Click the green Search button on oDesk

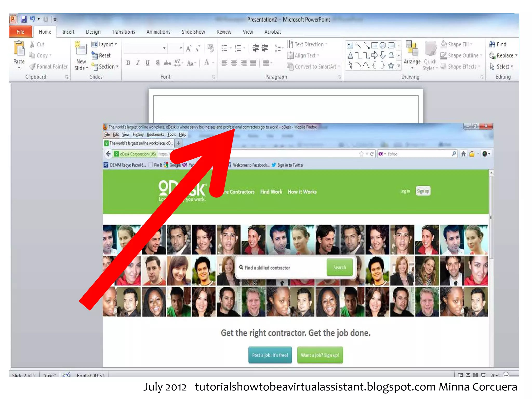tap(340, 267)
